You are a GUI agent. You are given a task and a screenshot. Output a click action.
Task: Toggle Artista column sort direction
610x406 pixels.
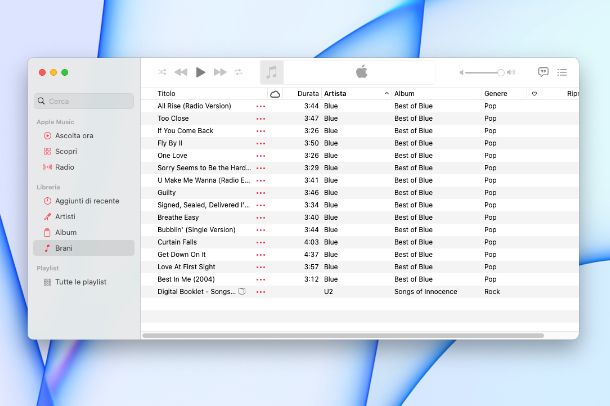click(x=356, y=93)
